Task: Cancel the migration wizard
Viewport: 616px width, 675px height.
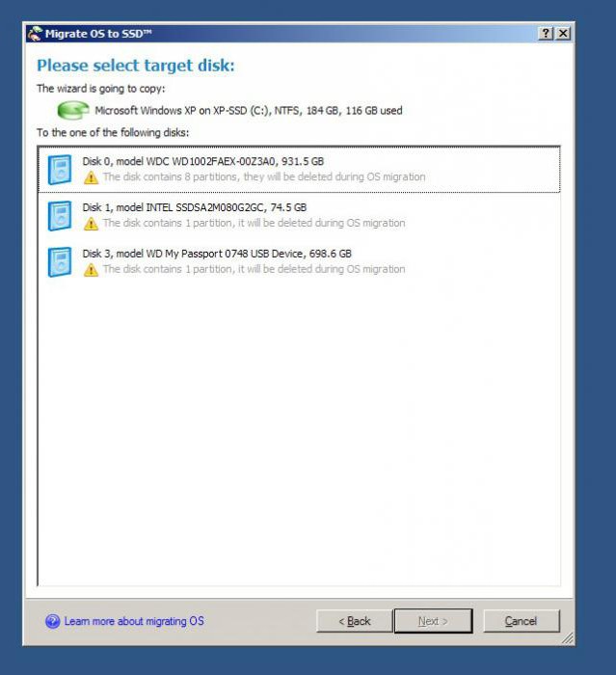Action: click(x=522, y=621)
